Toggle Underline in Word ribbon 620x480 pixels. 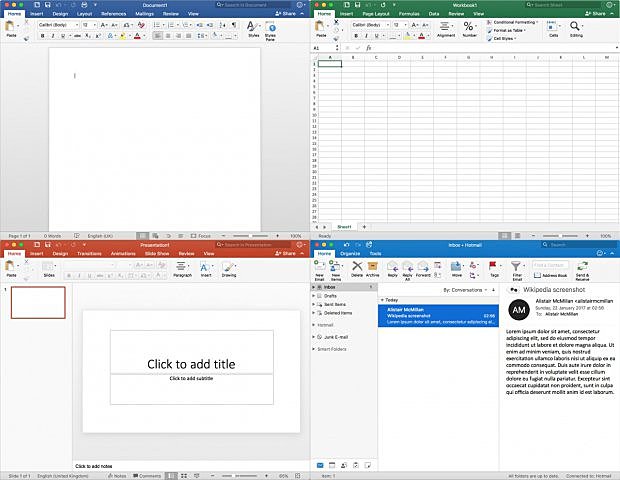[63, 36]
